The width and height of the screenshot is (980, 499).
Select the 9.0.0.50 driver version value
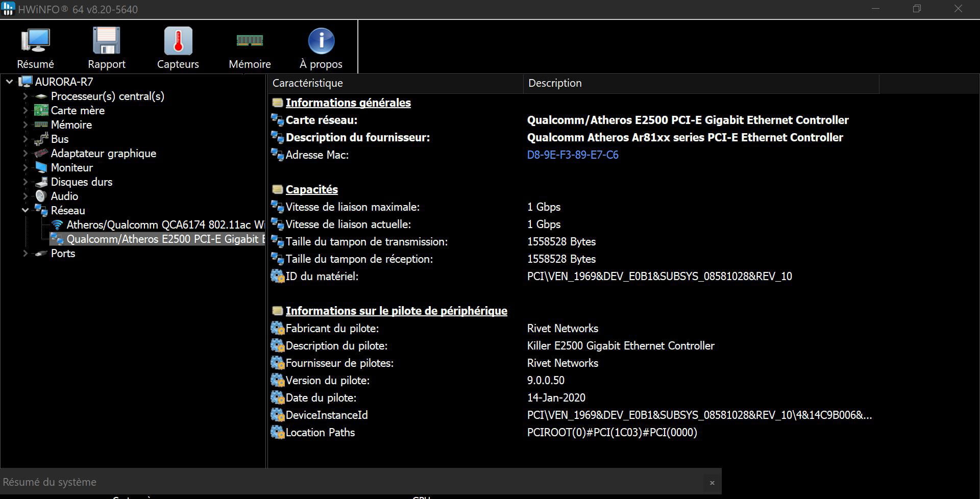[x=546, y=380]
